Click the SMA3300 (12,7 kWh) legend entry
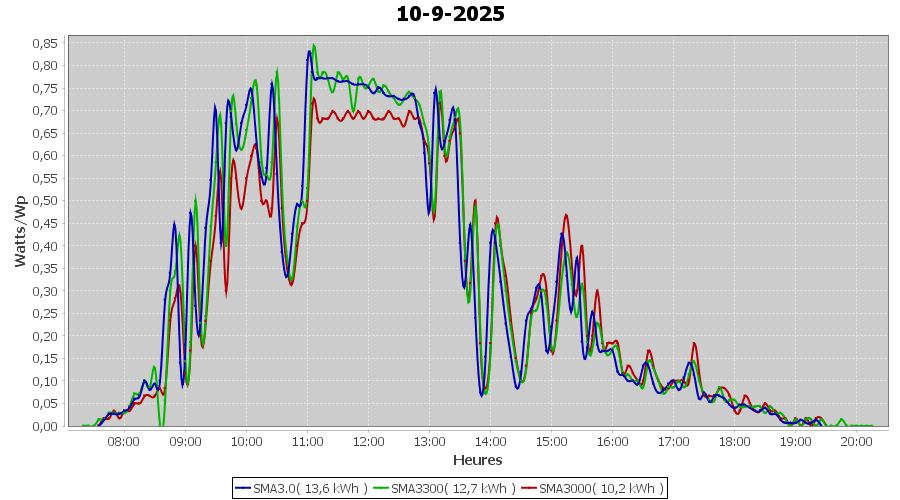This screenshot has height=500, width=900. click(445, 489)
